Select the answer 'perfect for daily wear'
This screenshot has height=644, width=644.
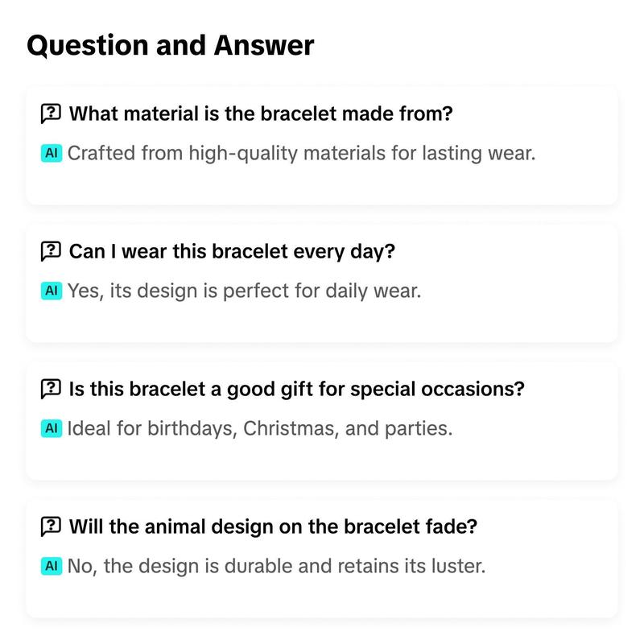tap(245, 291)
